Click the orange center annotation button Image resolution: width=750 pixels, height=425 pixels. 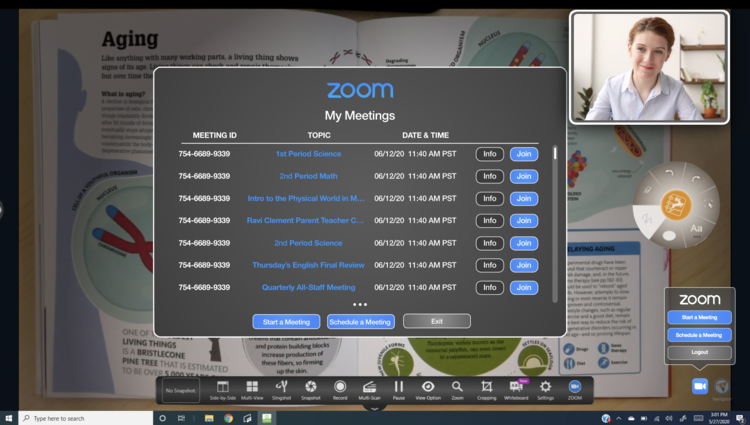676,205
